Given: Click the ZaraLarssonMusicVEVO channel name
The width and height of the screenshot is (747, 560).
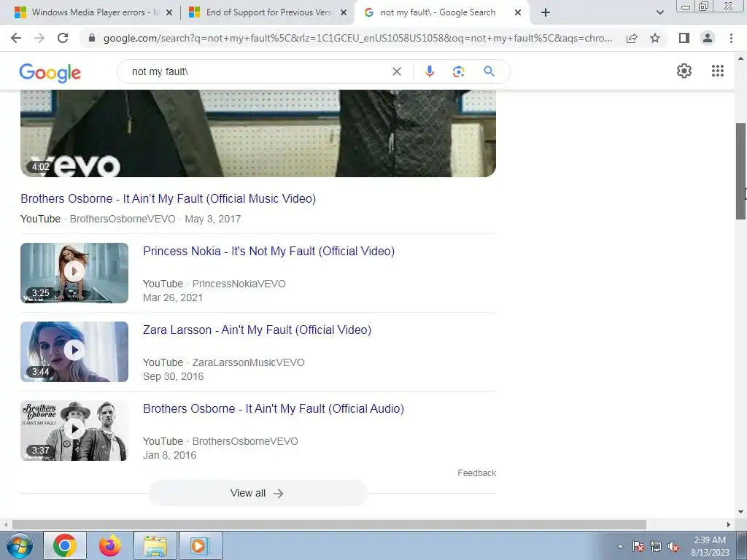Looking at the screenshot, I should click(248, 362).
